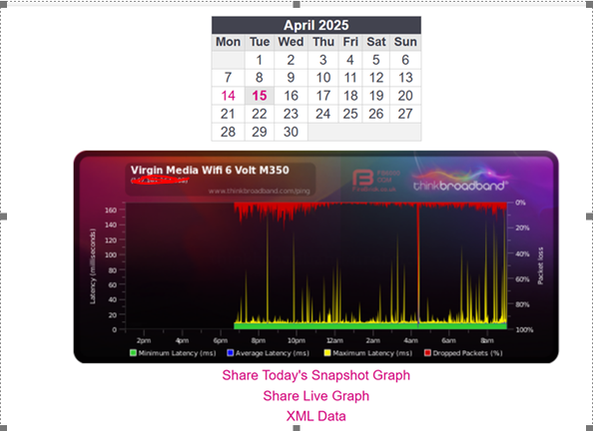
Task: Click date 6 in the calendar
Action: tap(406, 60)
